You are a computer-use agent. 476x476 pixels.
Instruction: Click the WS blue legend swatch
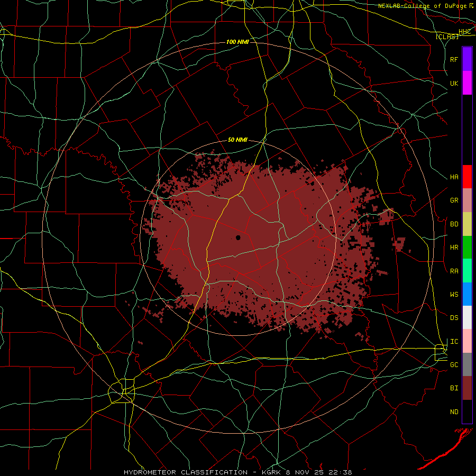(x=467, y=294)
